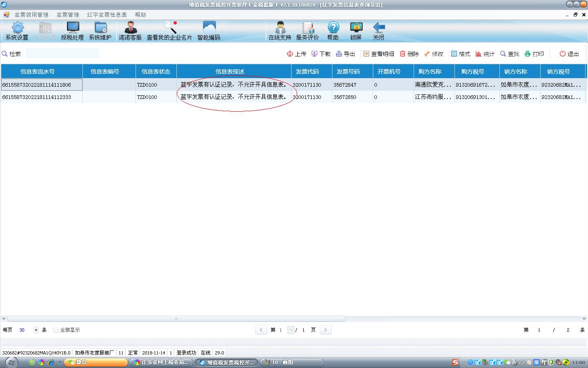Launch 诺诺客服 customer service icon
Image resolution: width=588 pixels, height=368 pixels.
130,31
